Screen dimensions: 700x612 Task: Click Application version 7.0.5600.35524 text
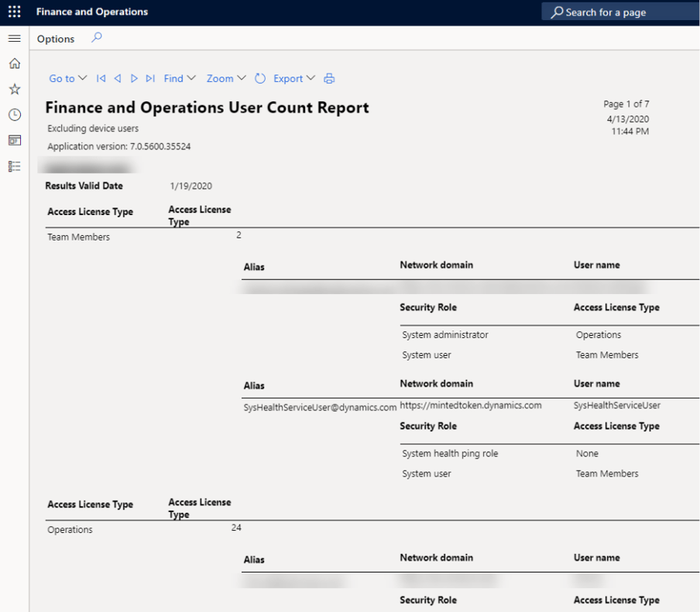coord(118,146)
